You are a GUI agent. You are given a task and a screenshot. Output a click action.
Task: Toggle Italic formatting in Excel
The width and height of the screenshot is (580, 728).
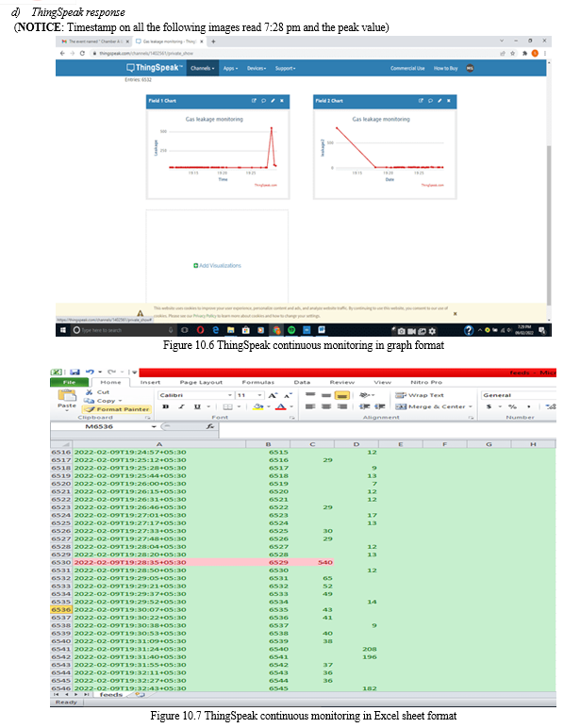(182, 406)
